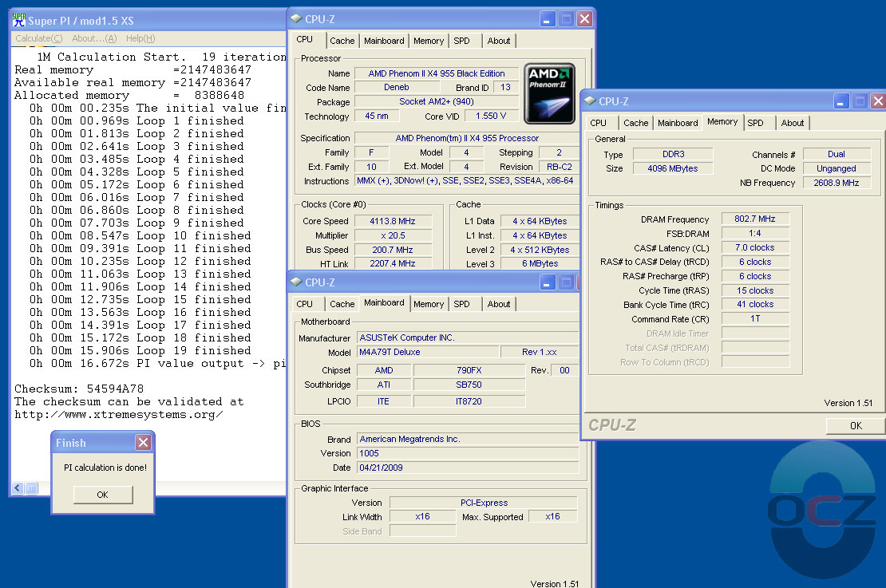Click the motherboard Model M4A79T Deluxe field
Image resolution: width=886 pixels, height=588 pixels.
[x=428, y=352]
